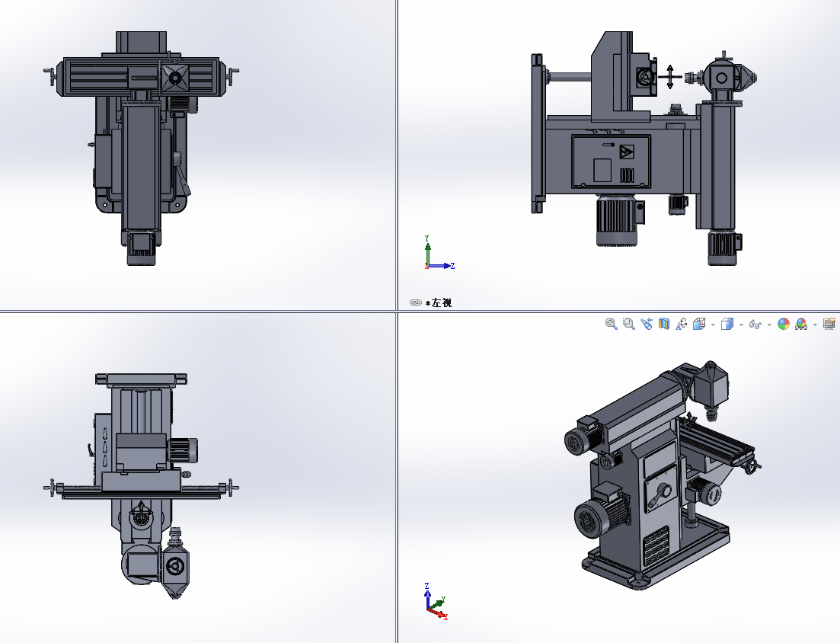Click the coordinate triad in the side view
The width and height of the screenshot is (840, 643).
[x=439, y=253]
